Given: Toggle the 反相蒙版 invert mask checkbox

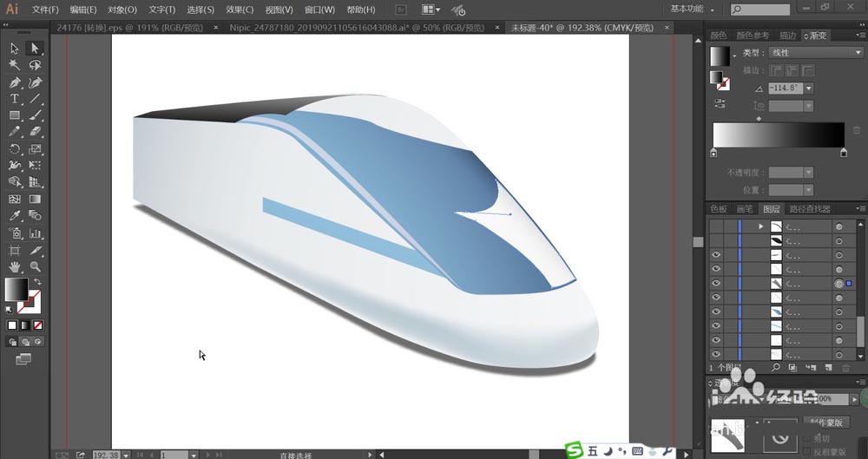Looking at the screenshot, I should [x=807, y=452].
